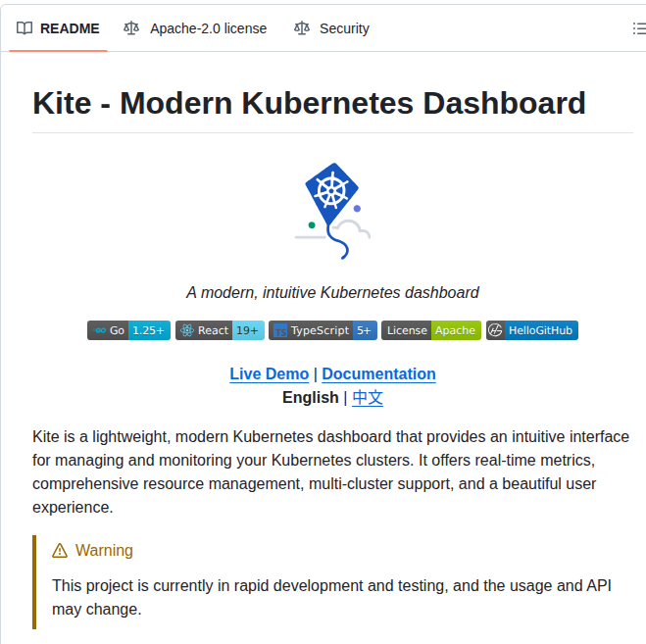Click the Go 1.25+ badge
Viewport: 646px width, 644px height.
(128, 330)
